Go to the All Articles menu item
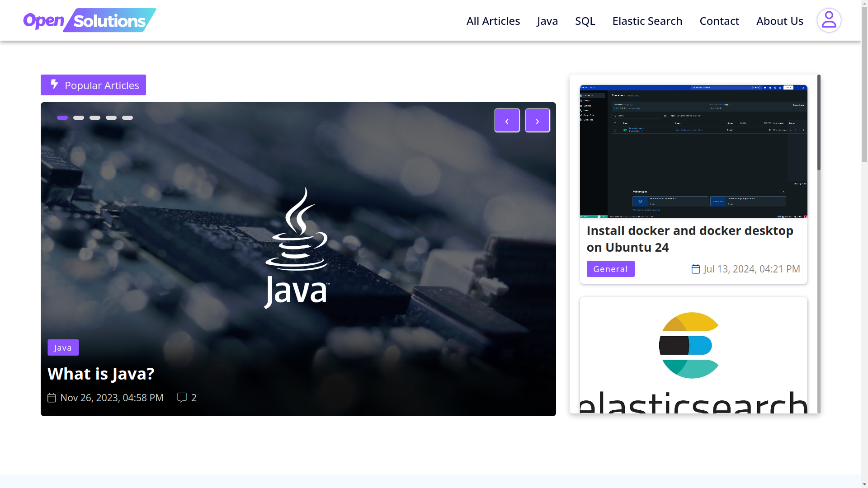The width and height of the screenshot is (868, 488). 493,21
